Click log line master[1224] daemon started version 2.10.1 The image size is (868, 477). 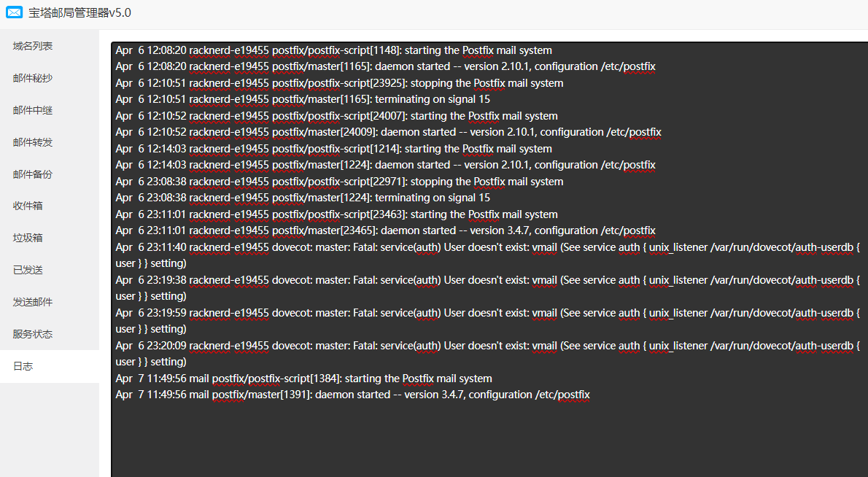point(385,165)
